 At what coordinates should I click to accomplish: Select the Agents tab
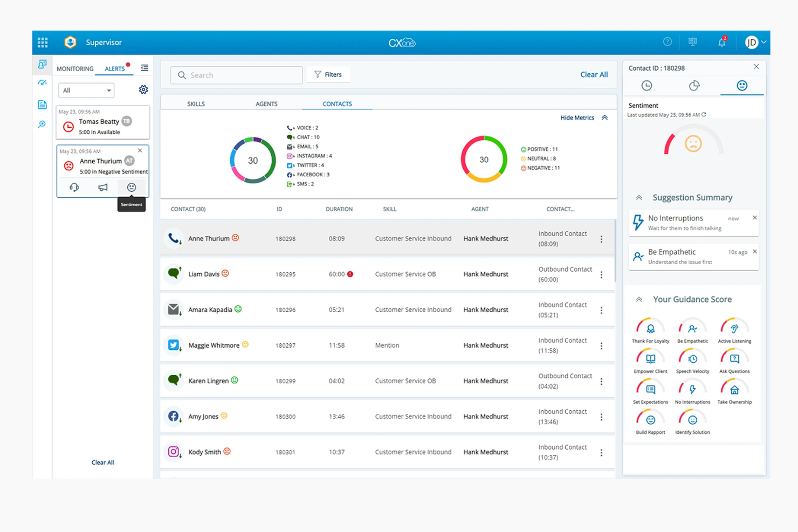click(266, 103)
